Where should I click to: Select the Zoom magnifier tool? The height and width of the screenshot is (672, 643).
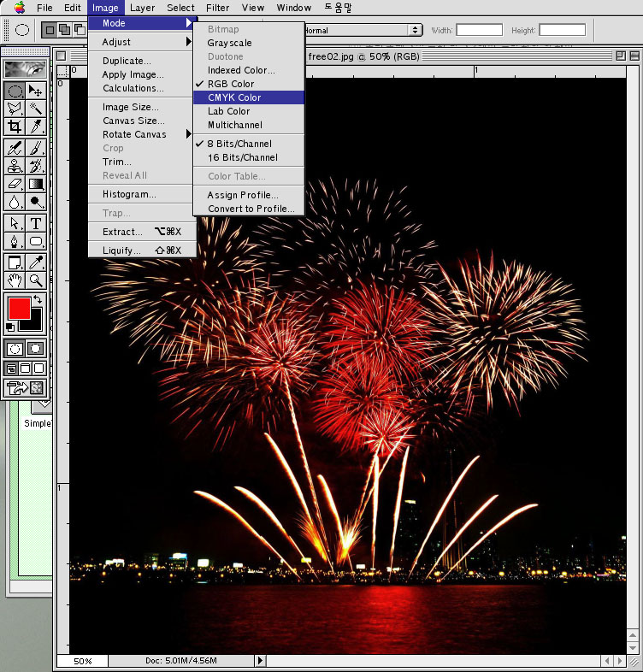coord(37,280)
